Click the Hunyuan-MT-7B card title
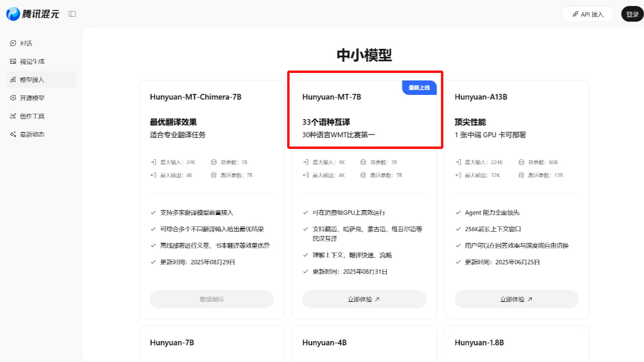The height and width of the screenshot is (362, 644). (332, 97)
